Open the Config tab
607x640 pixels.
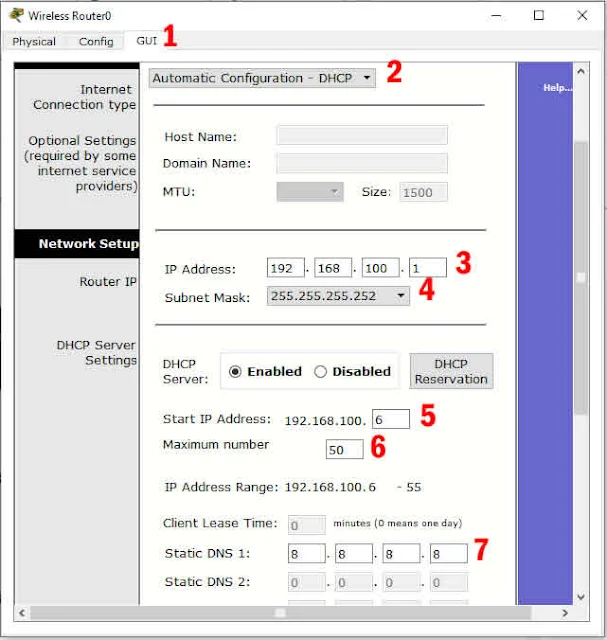tap(96, 41)
